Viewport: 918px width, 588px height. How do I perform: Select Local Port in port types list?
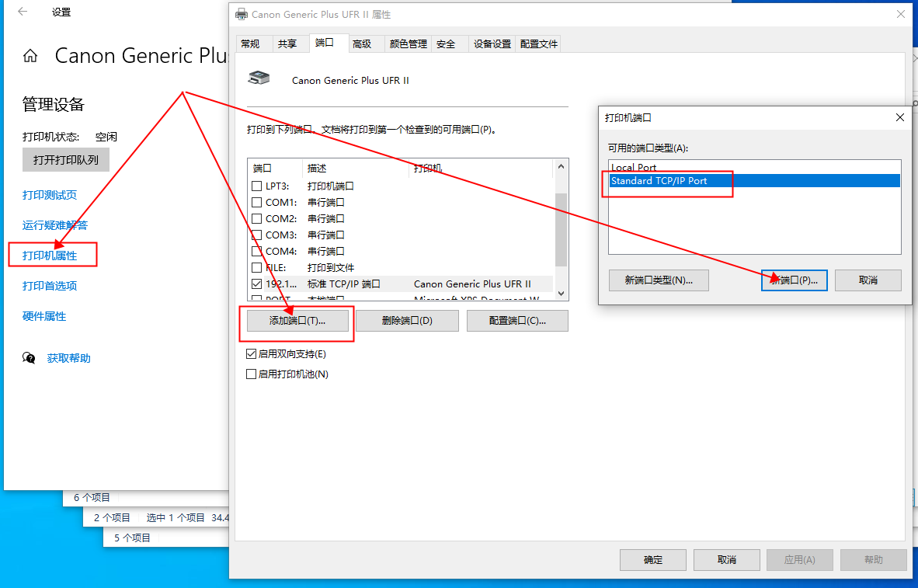[634, 168]
